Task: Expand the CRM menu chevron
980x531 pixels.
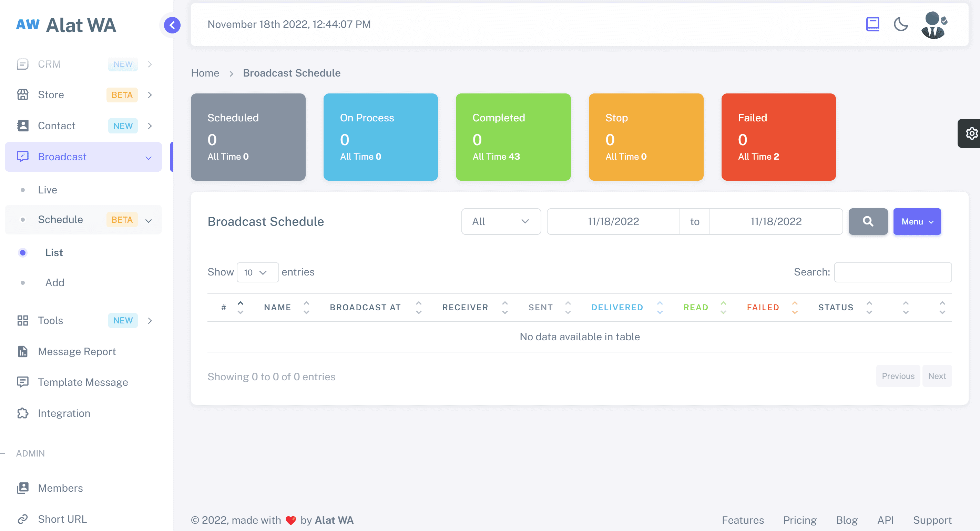Action: coord(150,64)
